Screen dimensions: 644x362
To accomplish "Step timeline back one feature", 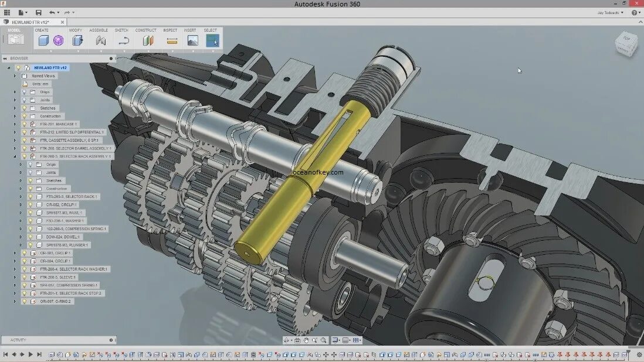I will tap(14, 354).
